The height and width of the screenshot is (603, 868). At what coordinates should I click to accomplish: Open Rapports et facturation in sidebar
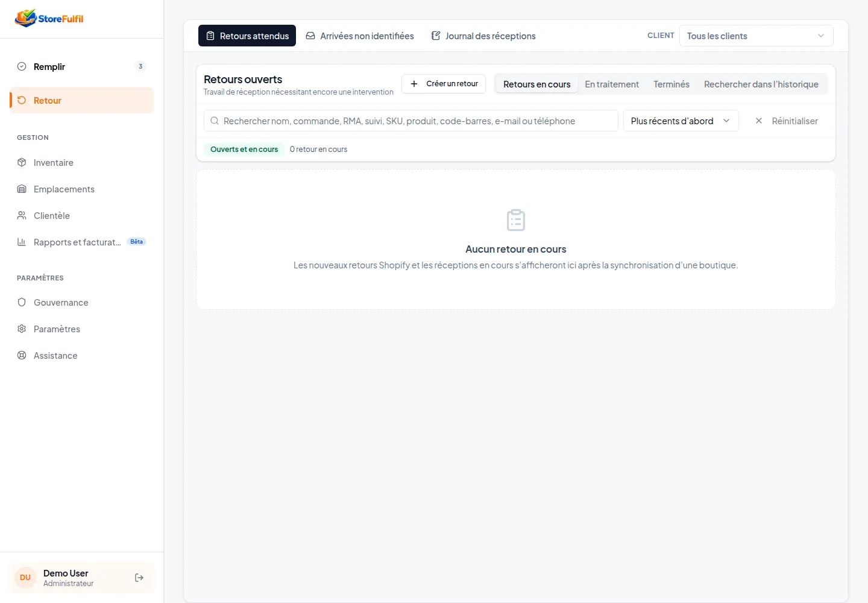82,242
